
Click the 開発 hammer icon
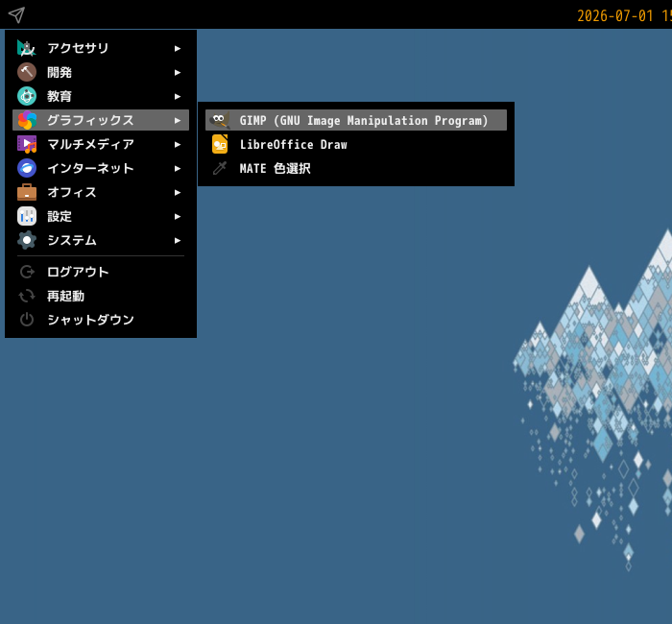(27, 72)
